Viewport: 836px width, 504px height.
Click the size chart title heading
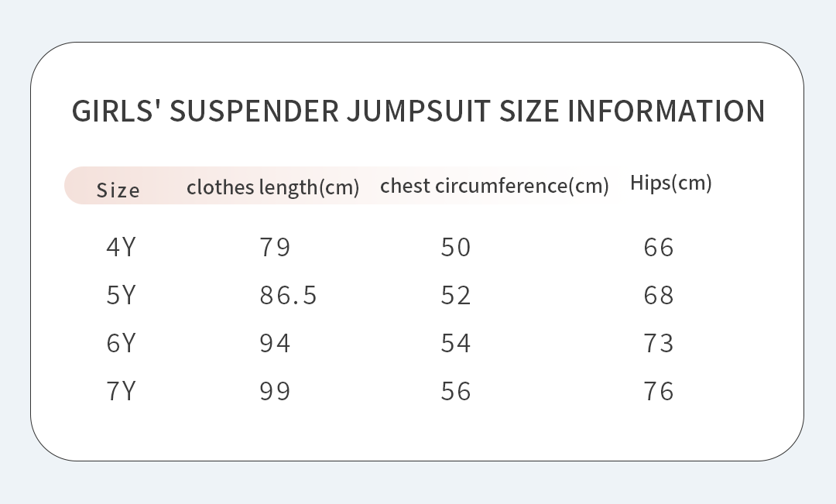(x=418, y=111)
